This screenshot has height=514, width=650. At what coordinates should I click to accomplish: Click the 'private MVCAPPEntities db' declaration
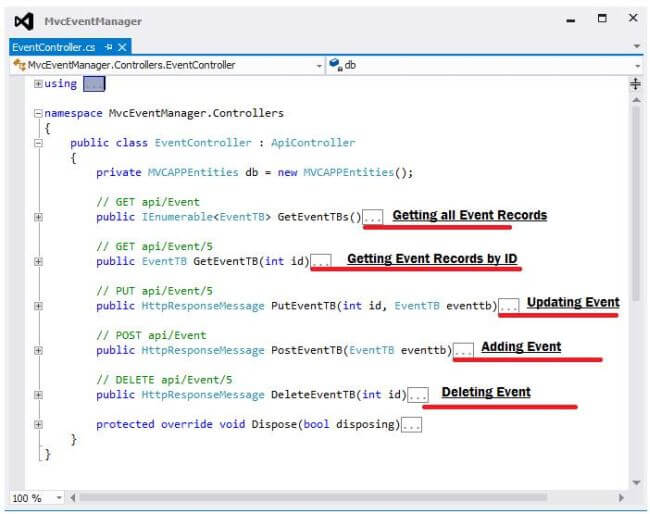tap(177, 172)
